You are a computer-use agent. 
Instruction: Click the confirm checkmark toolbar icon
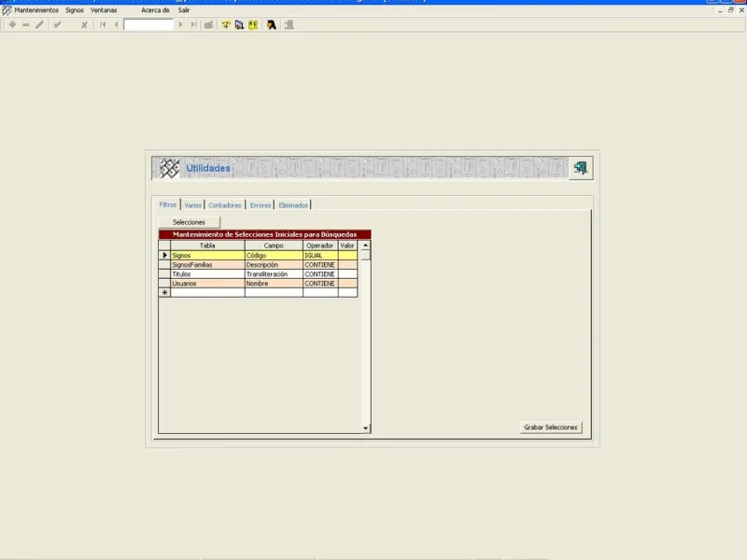click(x=58, y=25)
